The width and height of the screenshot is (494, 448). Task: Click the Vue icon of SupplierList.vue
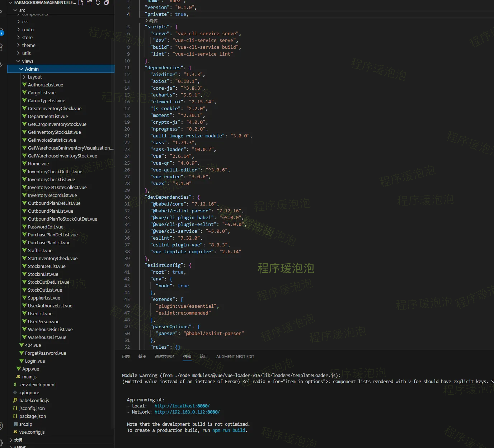(x=24, y=298)
